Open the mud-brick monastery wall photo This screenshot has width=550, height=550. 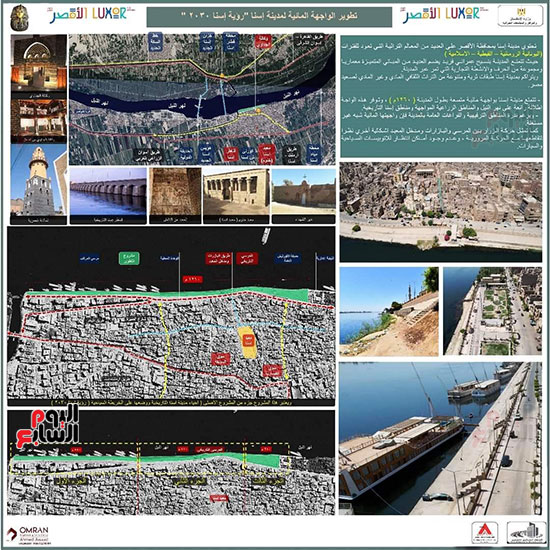point(303,191)
